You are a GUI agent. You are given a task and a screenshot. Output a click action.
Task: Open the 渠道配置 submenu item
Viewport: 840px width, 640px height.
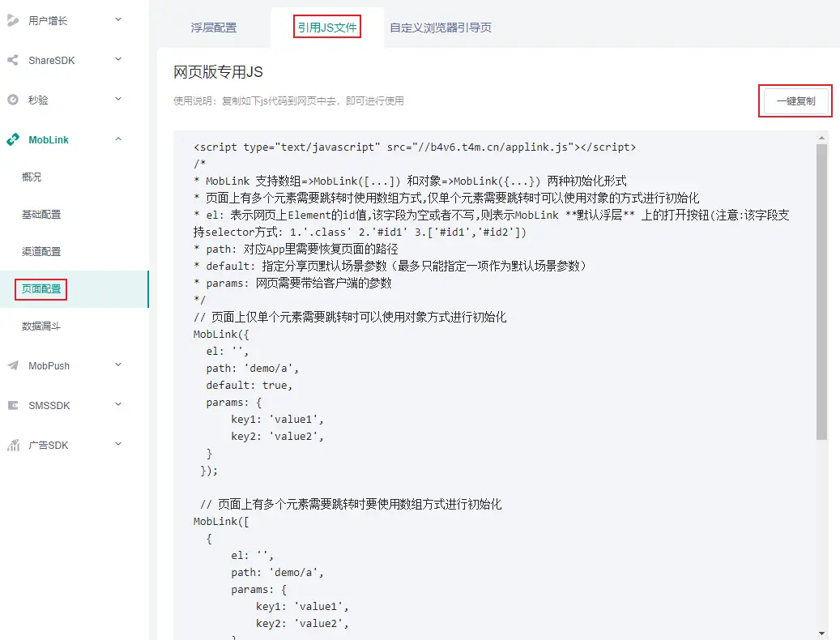pos(41,251)
